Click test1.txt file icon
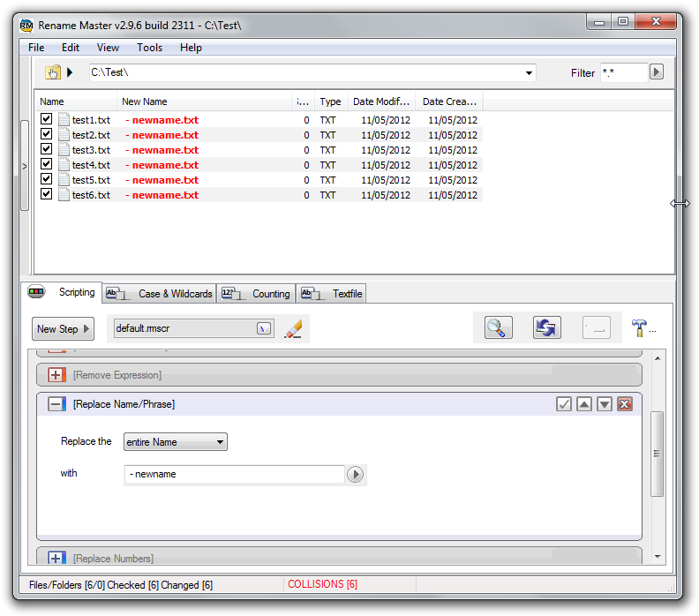699x616 pixels. click(64, 119)
